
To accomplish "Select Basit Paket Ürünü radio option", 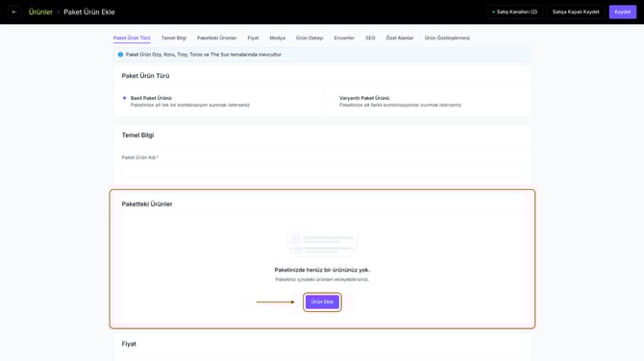I will pyautogui.click(x=124, y=98).
